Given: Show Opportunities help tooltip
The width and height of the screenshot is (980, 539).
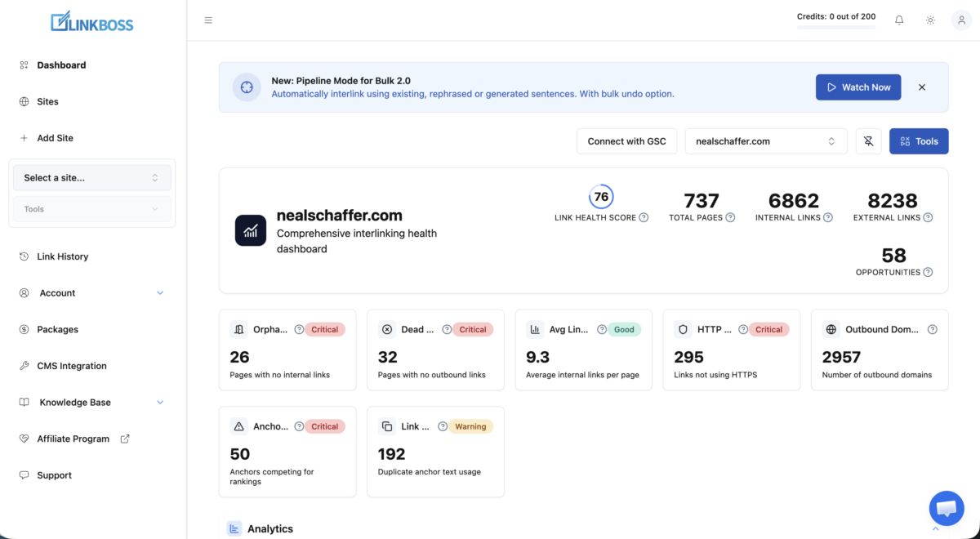Looking at the screenshot, I should tap(928, 272).
